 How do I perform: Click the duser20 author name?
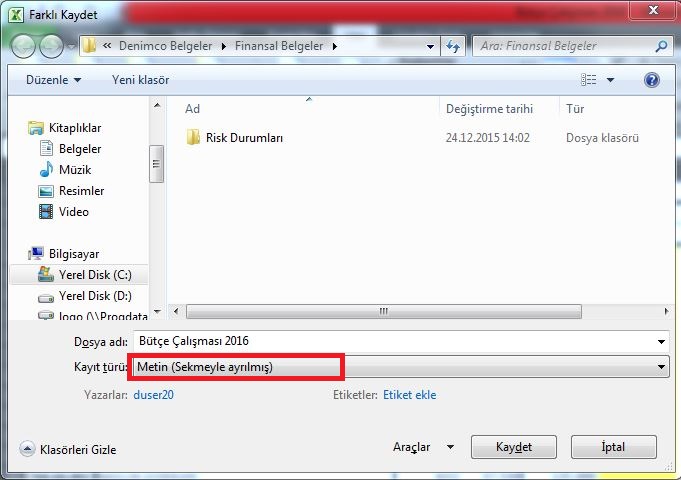point(153,395)
